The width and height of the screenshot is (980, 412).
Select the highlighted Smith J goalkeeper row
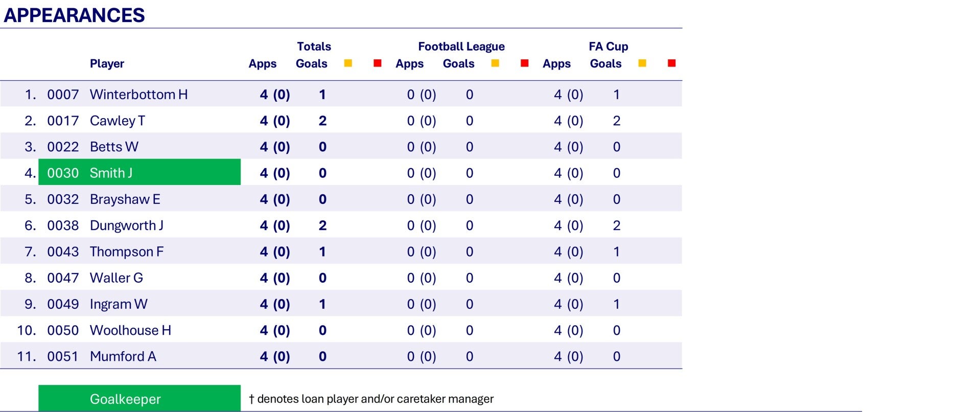click(139, 173)
